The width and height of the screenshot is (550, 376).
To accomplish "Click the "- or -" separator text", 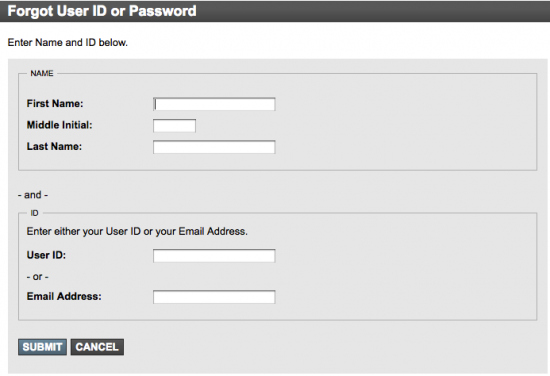I will 38,277.
